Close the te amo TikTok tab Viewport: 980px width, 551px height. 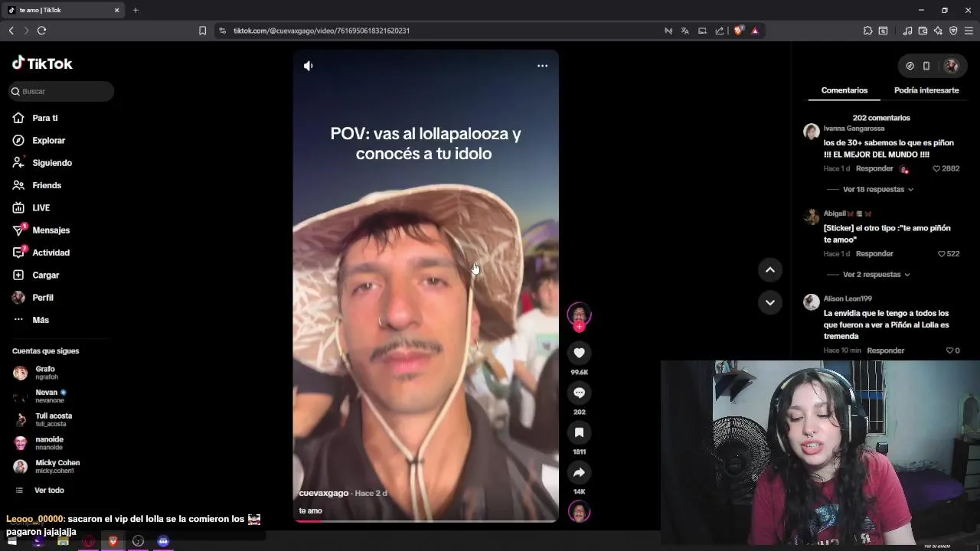117,10
